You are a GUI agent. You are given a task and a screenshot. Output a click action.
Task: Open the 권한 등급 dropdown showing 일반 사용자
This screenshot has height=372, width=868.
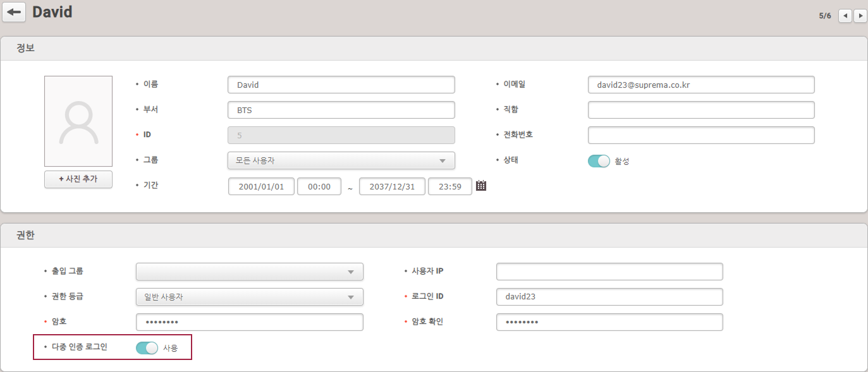click(250, 297)
